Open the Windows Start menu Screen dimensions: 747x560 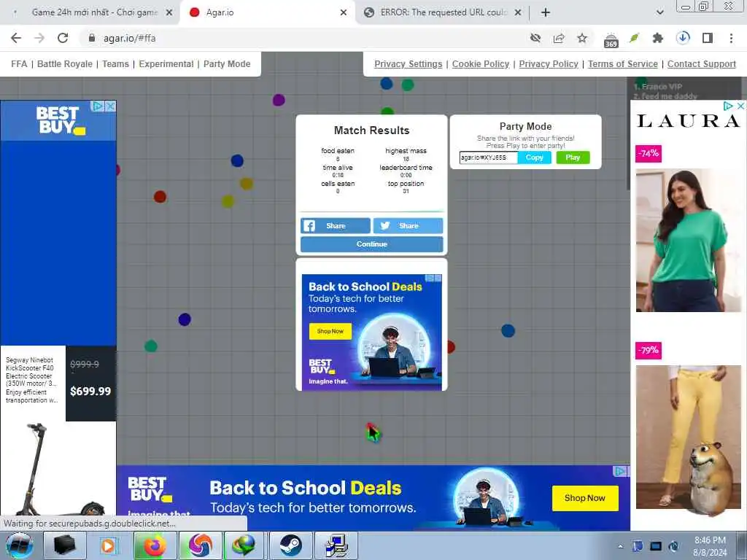[20, 545]
